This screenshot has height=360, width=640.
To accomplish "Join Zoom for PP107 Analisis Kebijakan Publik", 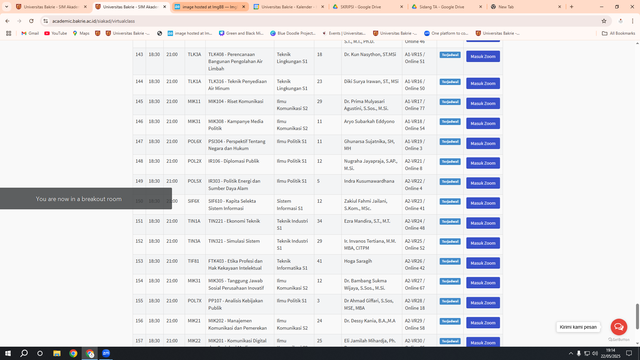I will coord(483,303).
